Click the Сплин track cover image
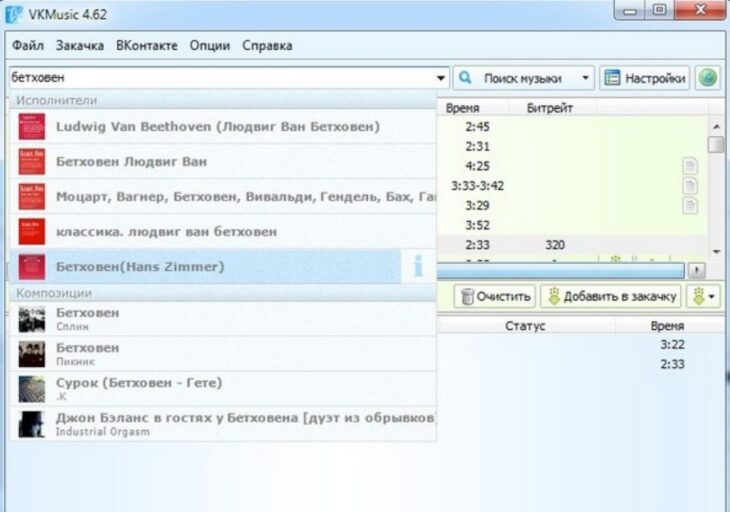The image size is (730, 512). click(32, 319)
